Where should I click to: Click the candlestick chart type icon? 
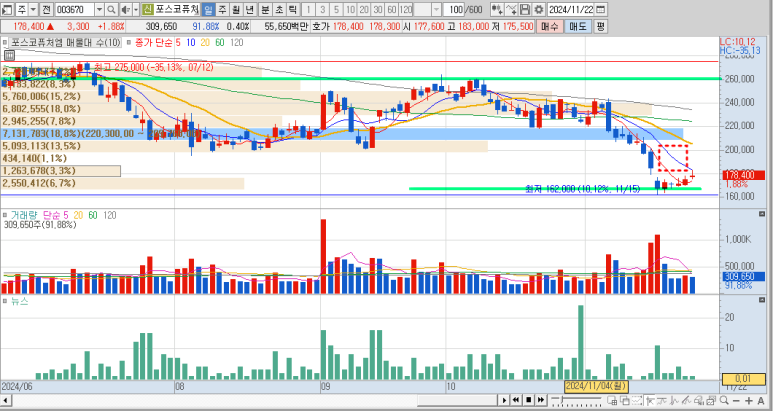(x=496, y=9)
